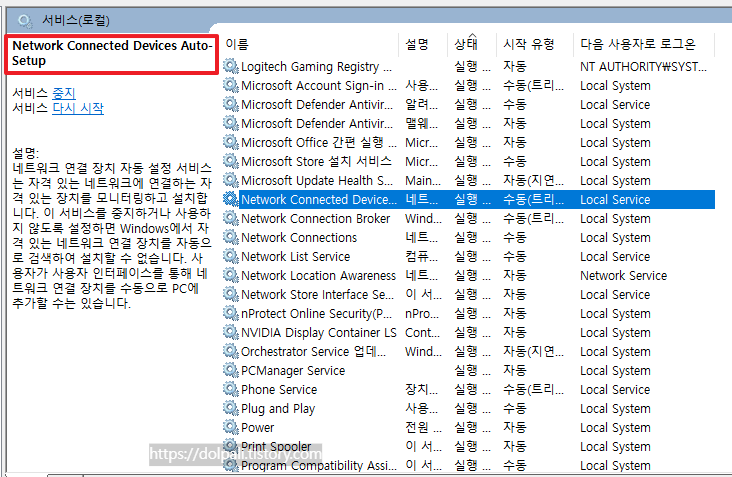Select the Phone Service gear icon
The image size is (732, 477).
[x=231, y=389]
